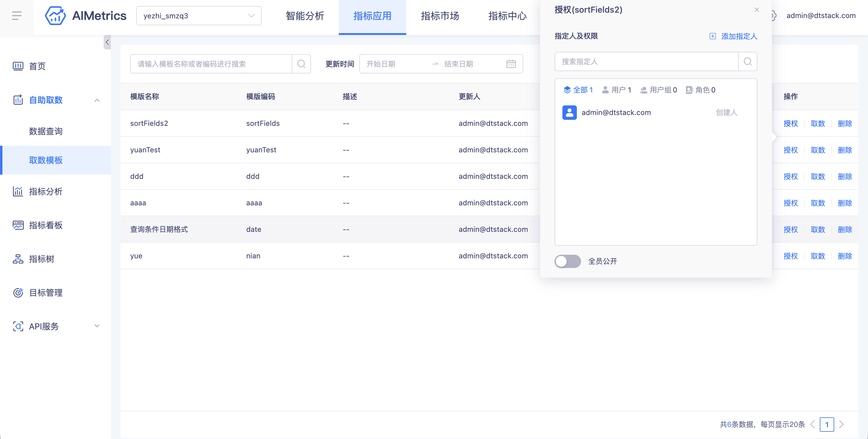Click the search assignee magnifier icon

click(747, 61)
